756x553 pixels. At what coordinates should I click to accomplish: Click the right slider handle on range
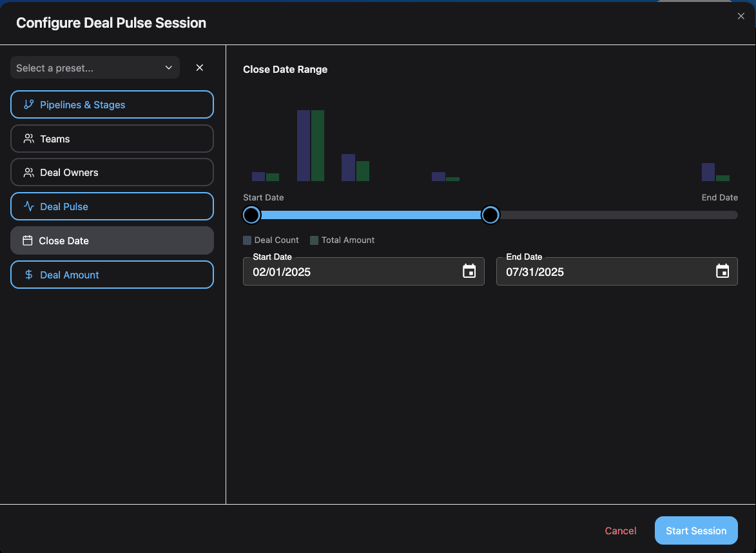(490, 215)
